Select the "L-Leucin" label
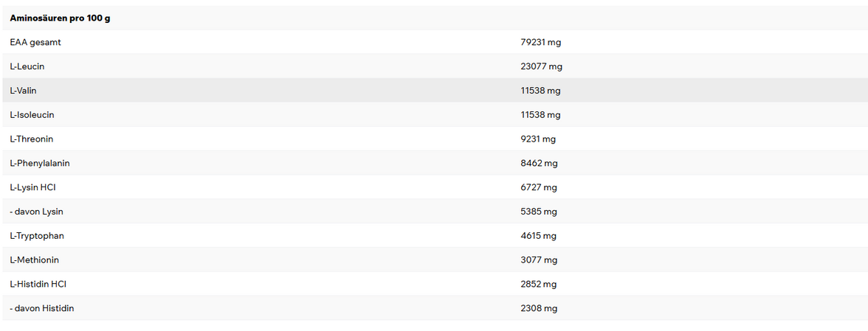868x331 pixels. click(27, 66)
